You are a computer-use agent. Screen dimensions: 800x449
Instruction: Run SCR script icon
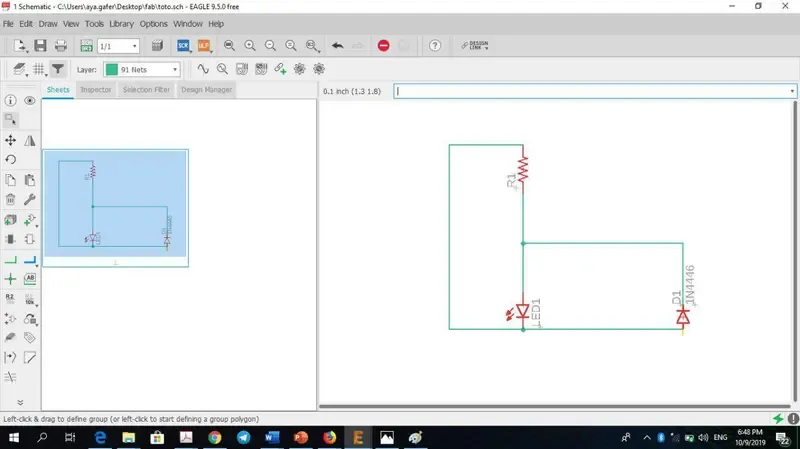(183, 45)
